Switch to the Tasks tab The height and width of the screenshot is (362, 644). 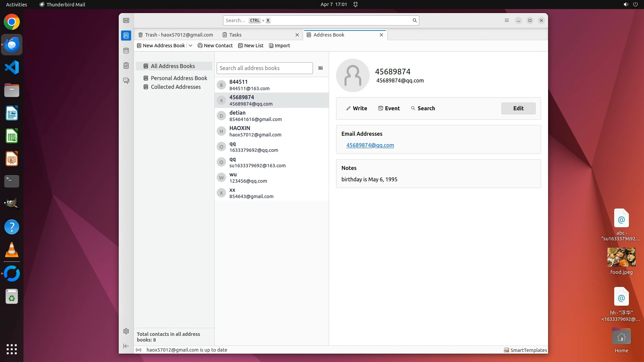(x=235, y=35)
